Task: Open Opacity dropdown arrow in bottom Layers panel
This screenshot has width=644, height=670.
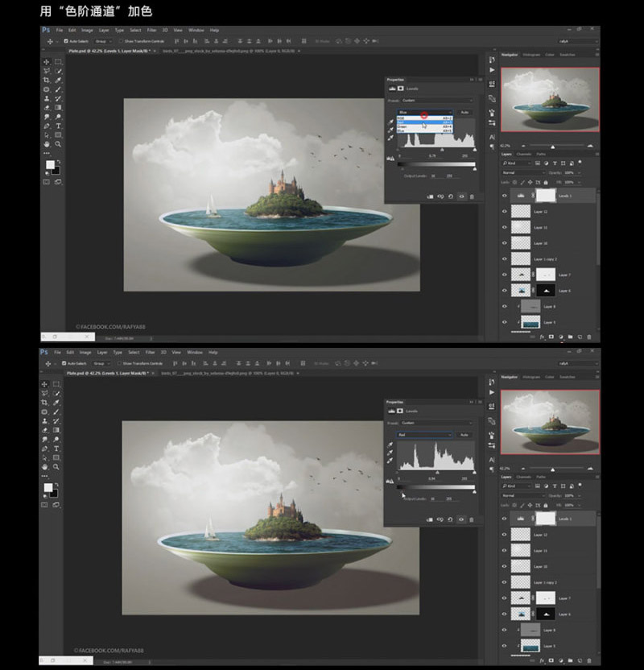Action: 580,496
